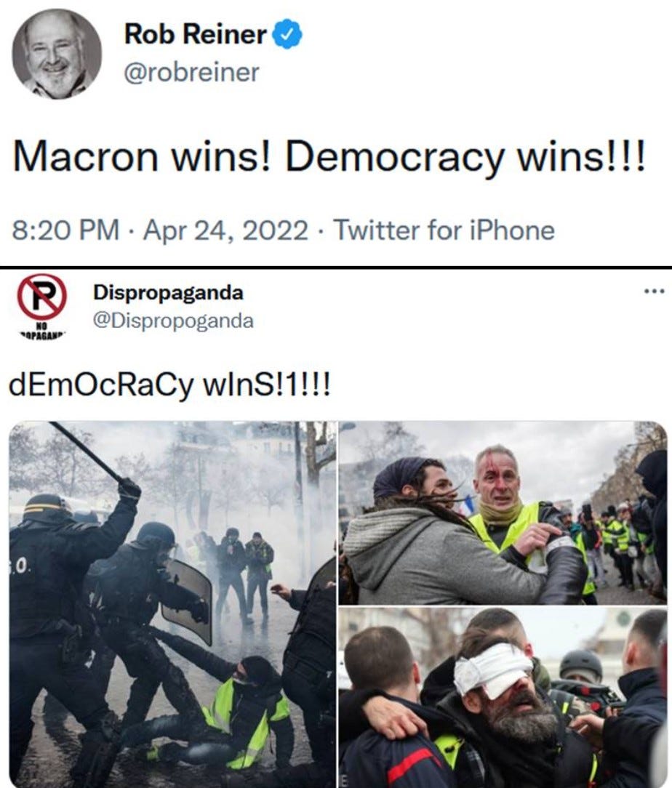Open the riot police baton photo

point(172,604)
